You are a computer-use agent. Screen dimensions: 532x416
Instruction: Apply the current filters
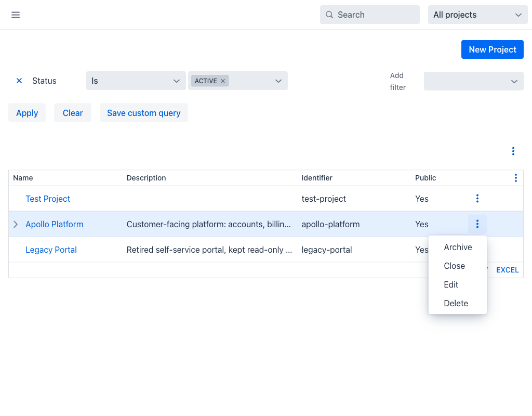point(27,113)
